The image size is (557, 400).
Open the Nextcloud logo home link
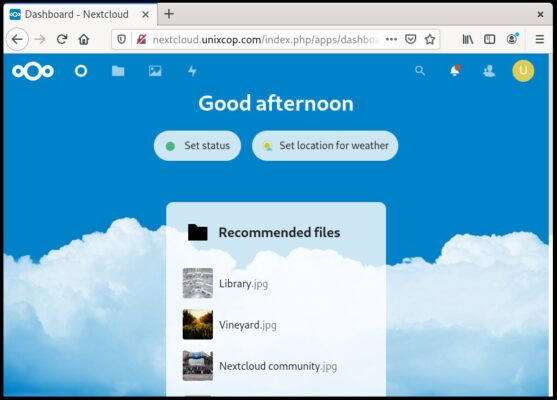(x=33, y=71)
